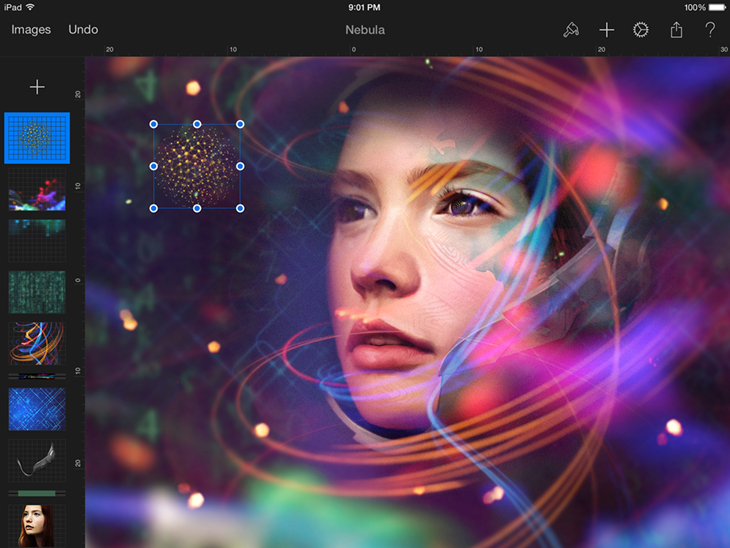Grab the top-left selection handle

[x=154, y=124]
